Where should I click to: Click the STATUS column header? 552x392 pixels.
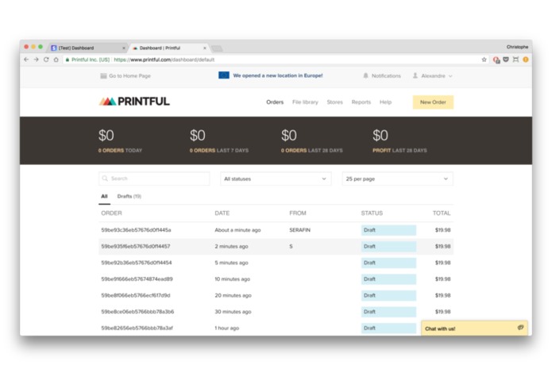click(372, 213)
